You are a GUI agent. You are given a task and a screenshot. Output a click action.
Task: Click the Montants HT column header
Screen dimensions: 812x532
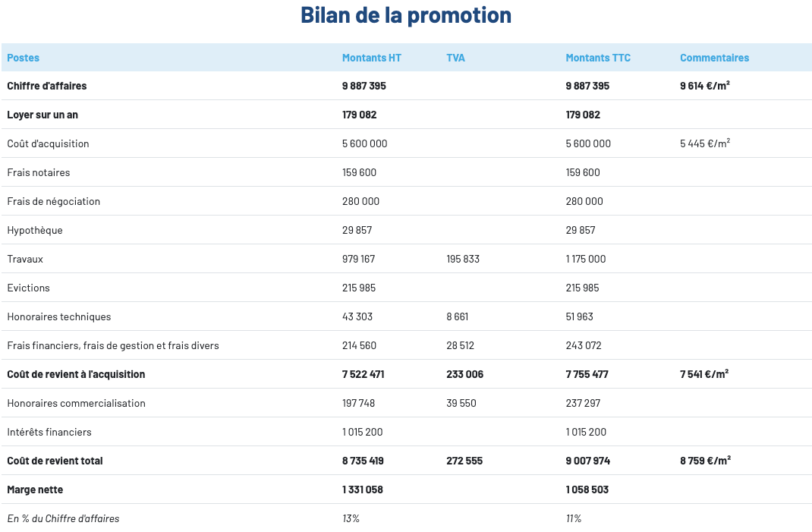coord(371,58)
